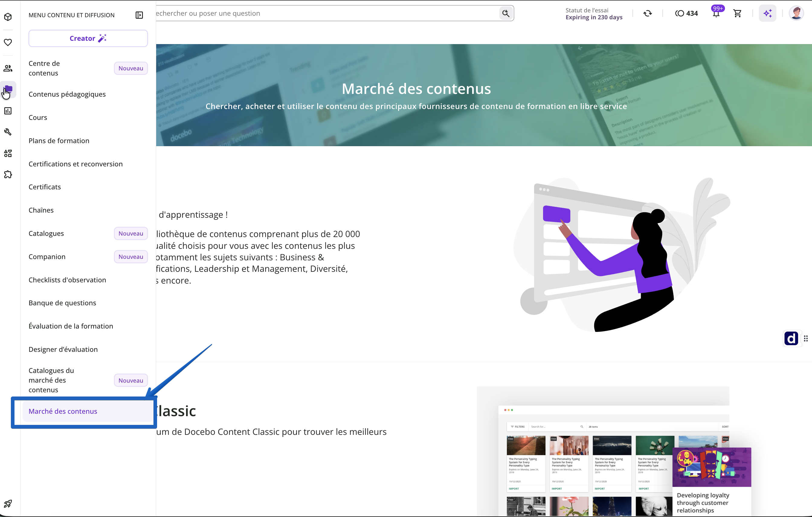Image resolution: width=812 pixels, height=517 pixels.
Task: Select the content folder sidebar icon
Action: coord(8,89)
